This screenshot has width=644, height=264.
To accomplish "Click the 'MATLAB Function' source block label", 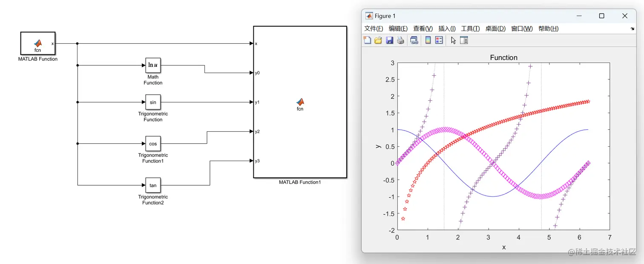I will pyautogui.click(x=38, y=59).
